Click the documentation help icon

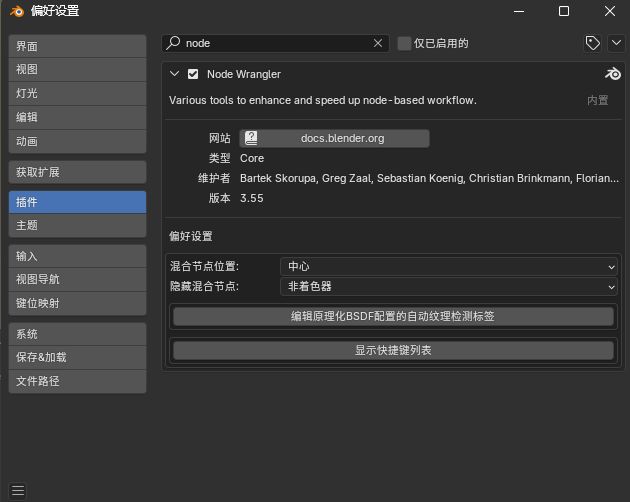pos(251,138)
